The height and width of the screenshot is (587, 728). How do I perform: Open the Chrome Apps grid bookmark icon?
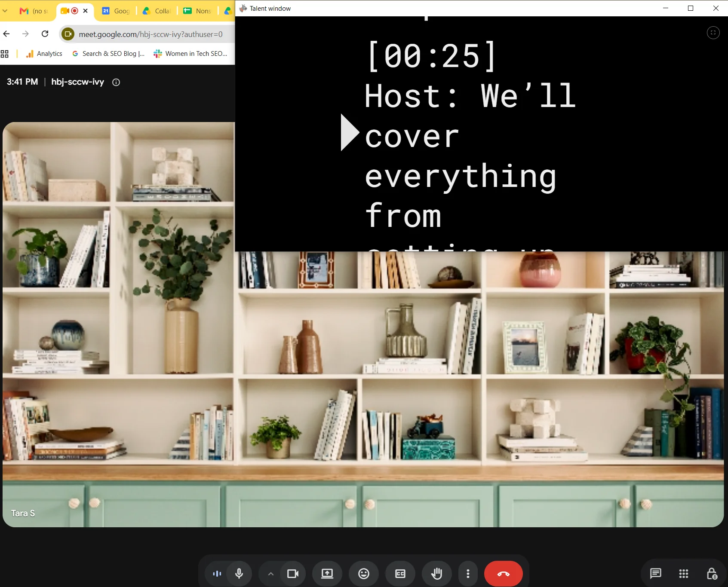click(x=5, y=54)
